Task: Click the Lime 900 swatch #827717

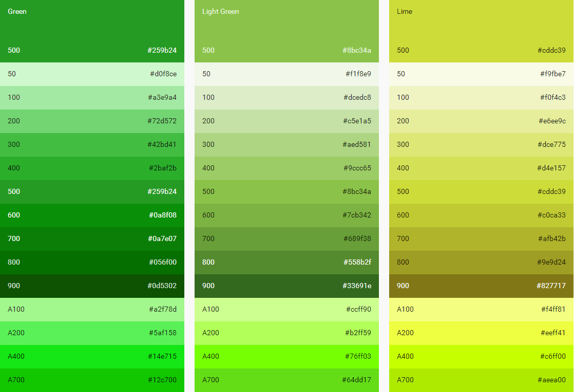Action: [x=481, y=286]
